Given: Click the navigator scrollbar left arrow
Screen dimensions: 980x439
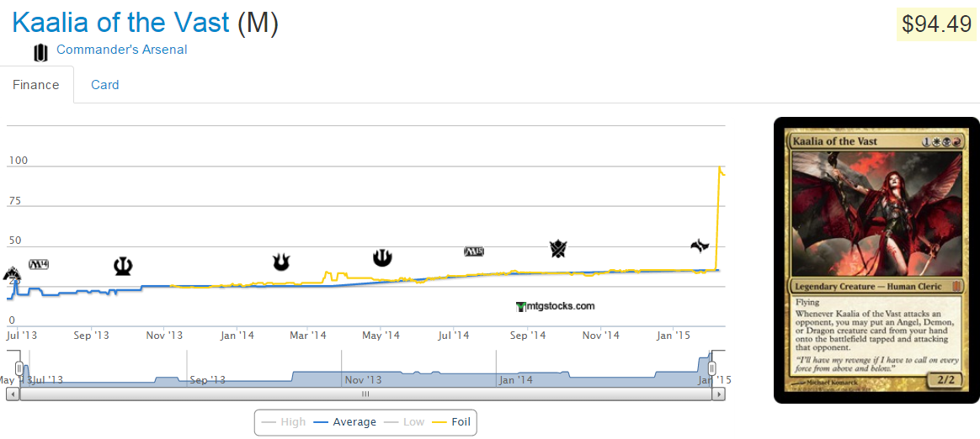Looking at the screenshot, I should 13,394.
